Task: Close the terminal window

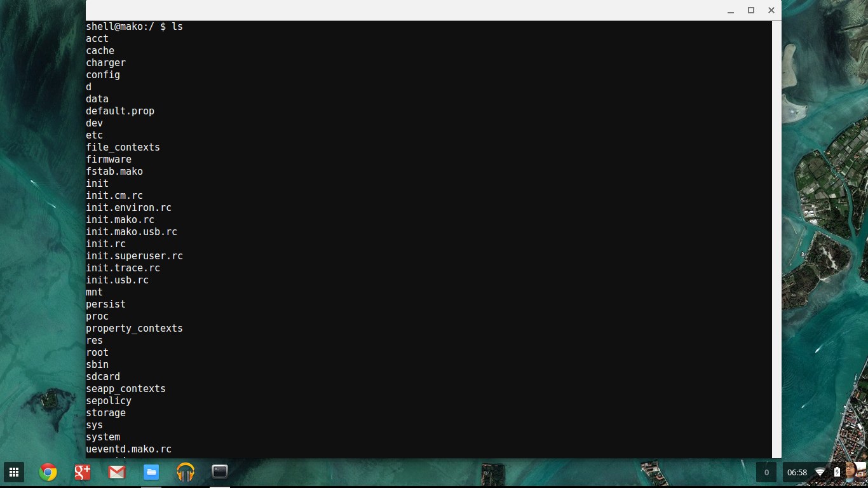Action: [771, 10]
